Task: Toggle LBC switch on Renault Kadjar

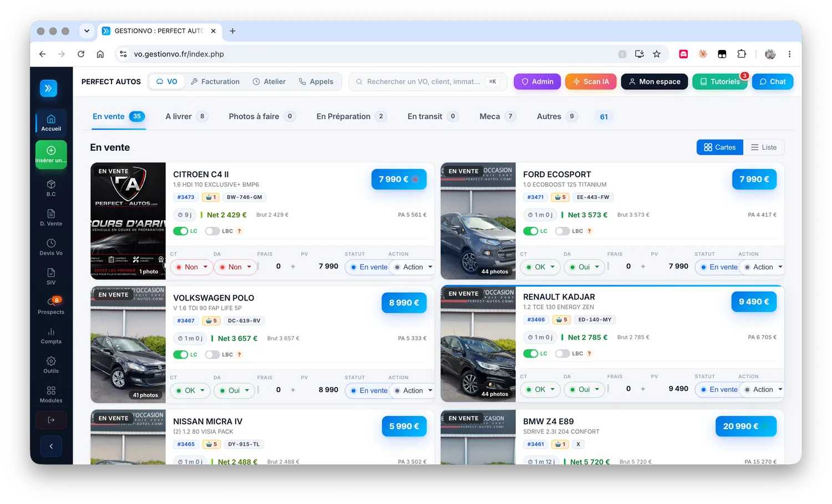Action: click(x=562, y=354)
